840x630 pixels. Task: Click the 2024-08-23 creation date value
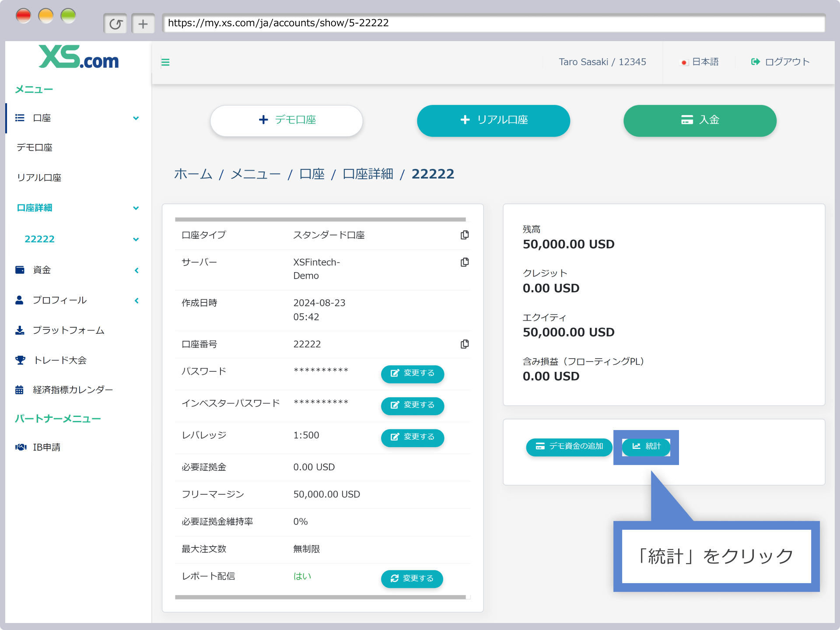(x=319, y=310)
